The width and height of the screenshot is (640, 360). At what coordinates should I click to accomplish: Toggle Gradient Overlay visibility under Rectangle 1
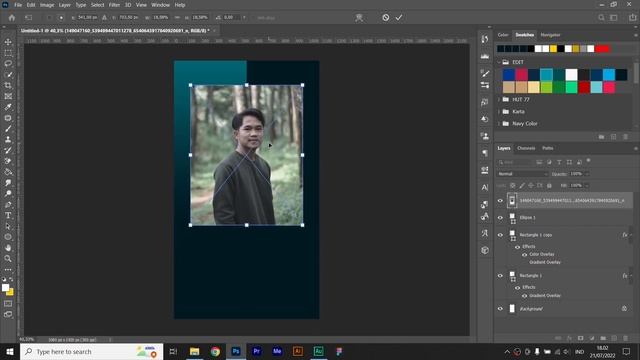coord(524,296)
